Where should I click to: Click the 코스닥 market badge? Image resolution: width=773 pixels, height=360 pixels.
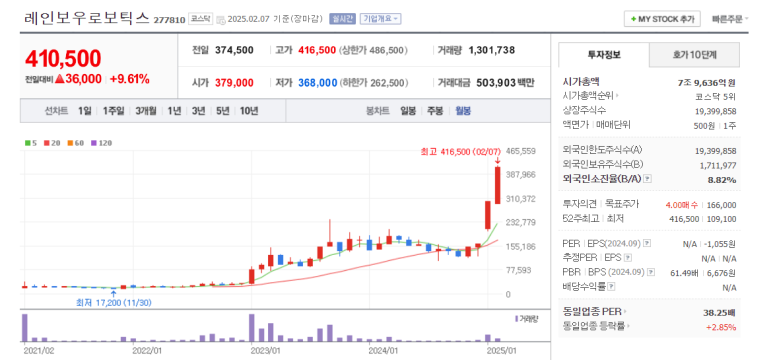pyautogui.click(x=201, y=19)
